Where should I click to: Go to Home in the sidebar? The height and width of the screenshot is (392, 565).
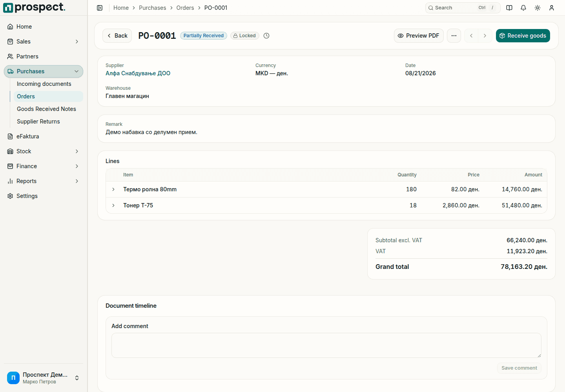click(44, 27)
